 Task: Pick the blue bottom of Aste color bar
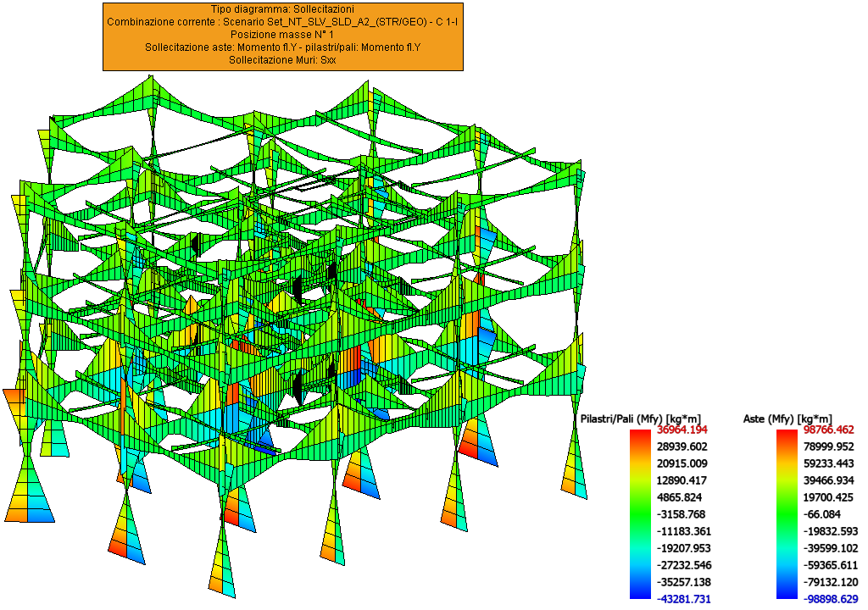click(787, 594)
